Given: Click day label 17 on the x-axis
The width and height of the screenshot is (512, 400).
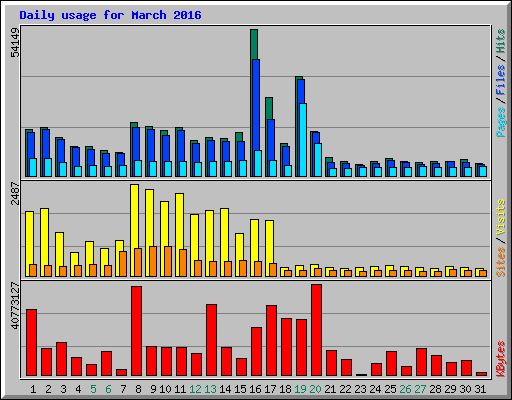Looking at the screenshot, I should point(270,389).
